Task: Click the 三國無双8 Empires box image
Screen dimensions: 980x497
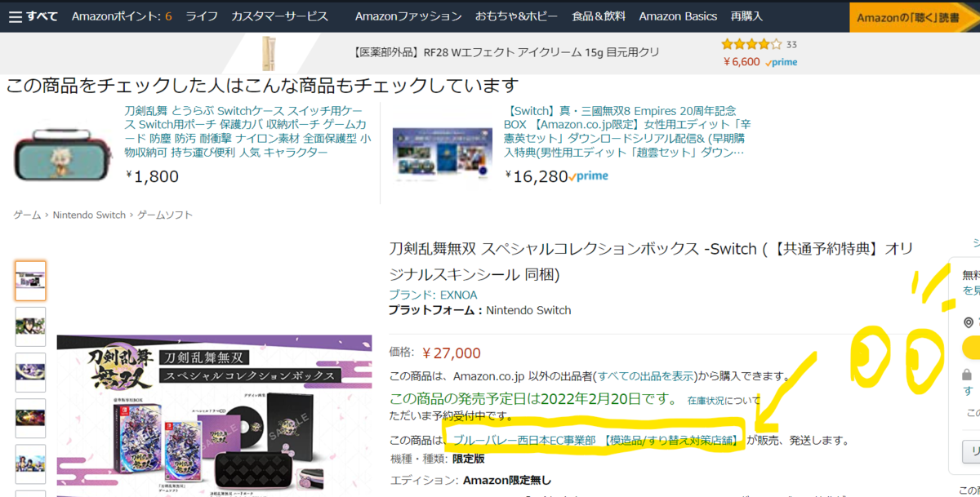Action: coord(442,153)
